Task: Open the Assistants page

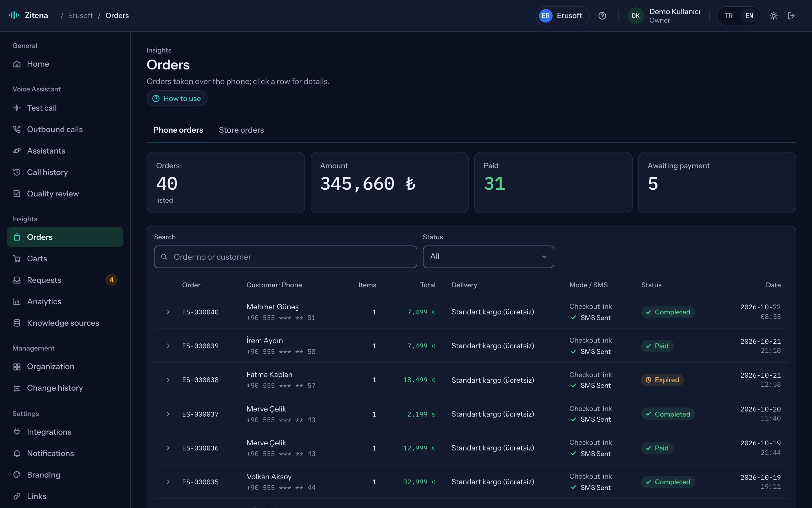Action: (x=65, y=151)
